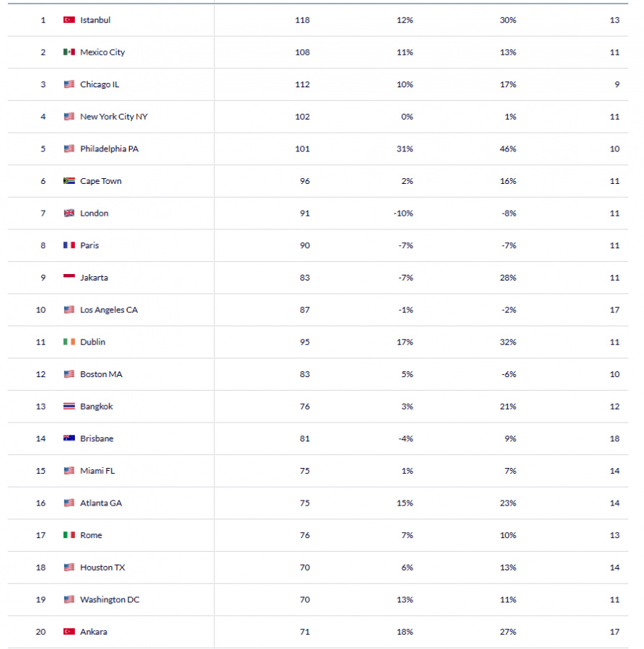
Task: Click the Thai flag beside Bangkok
Action: 69,407
